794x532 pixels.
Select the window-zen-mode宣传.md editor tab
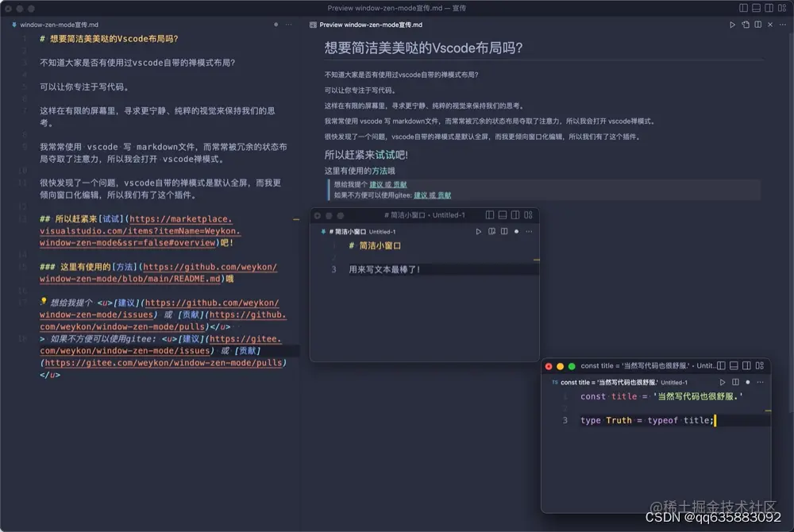59,25
